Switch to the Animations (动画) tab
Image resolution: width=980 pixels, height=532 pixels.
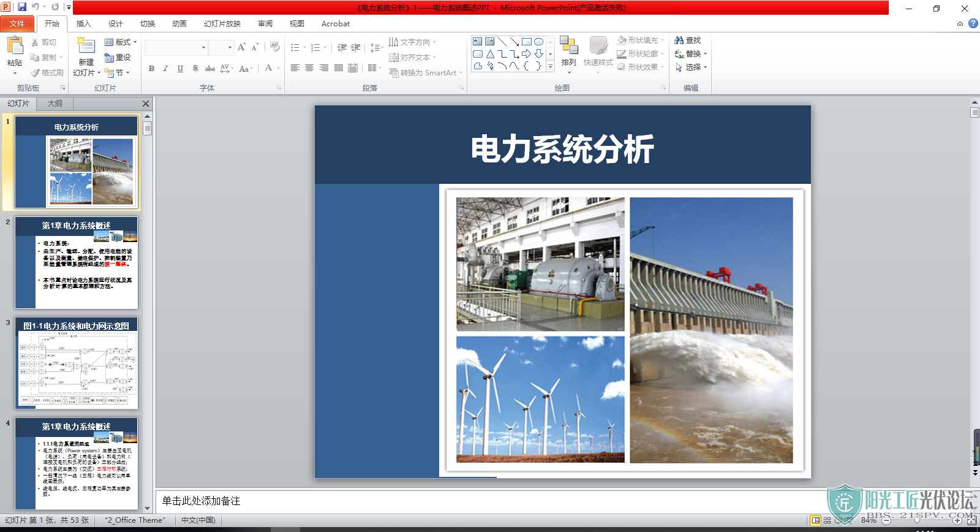[179, 24]
